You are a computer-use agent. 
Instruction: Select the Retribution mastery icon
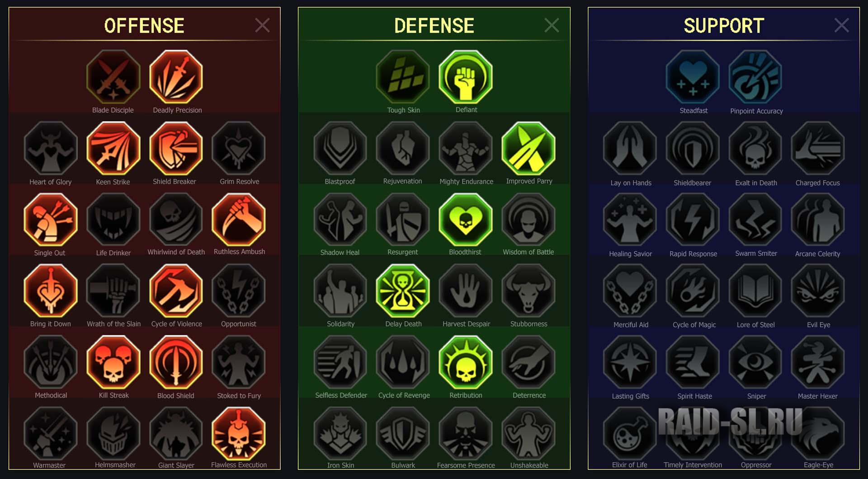[x=466, y=362]
